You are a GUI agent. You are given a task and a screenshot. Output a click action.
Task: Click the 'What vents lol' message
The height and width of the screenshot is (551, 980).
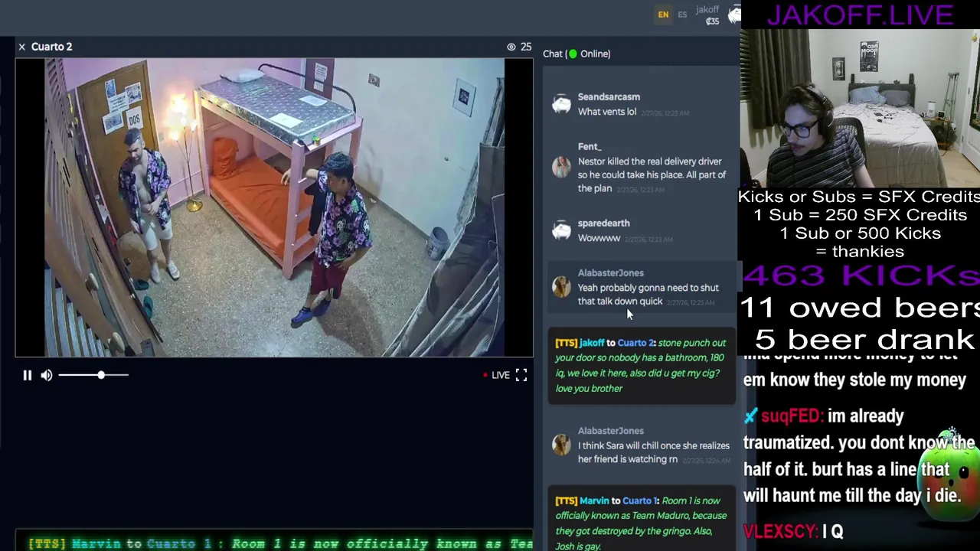click(x=606, y=112)
